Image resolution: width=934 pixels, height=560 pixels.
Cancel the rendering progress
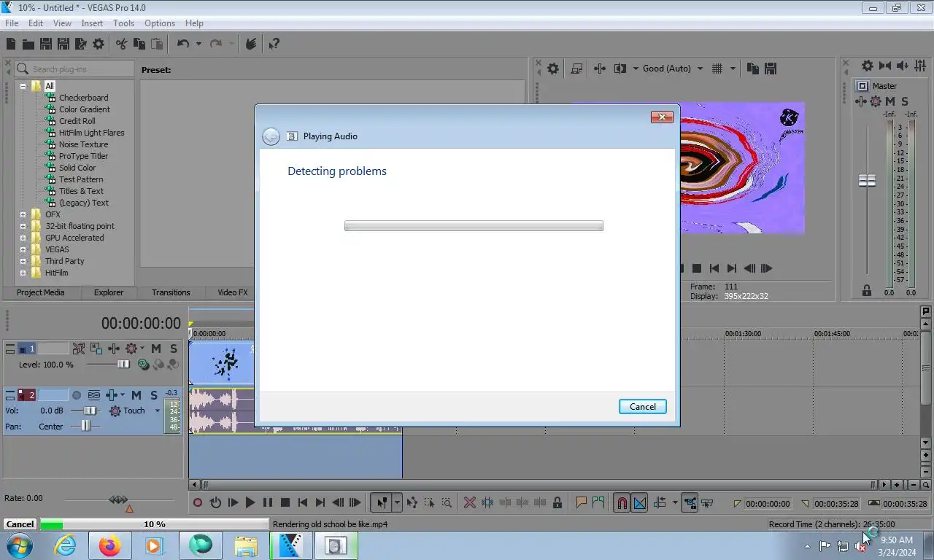click(x=20, y=524)
